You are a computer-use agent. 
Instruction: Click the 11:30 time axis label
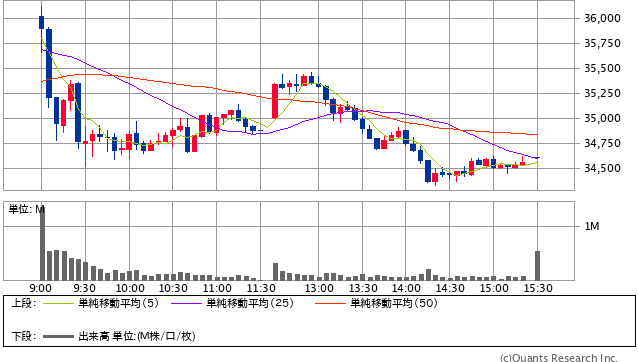click(261, 288)
